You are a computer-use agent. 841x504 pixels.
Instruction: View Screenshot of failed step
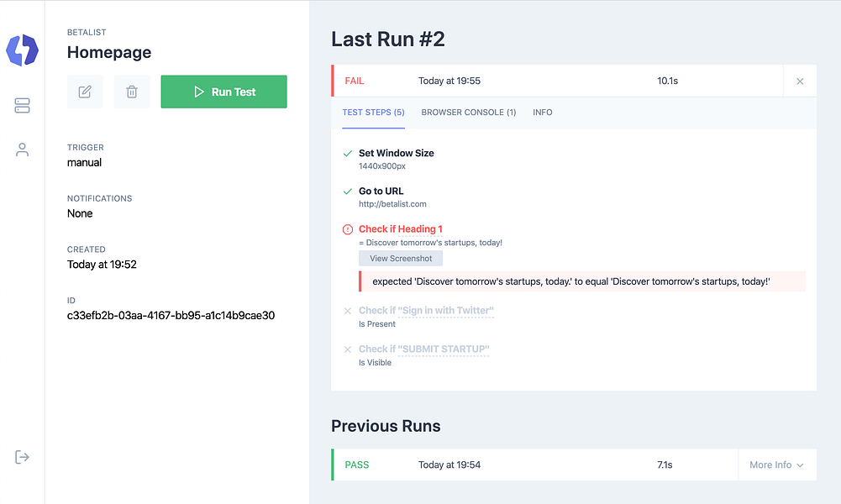(x=401, y=259)
